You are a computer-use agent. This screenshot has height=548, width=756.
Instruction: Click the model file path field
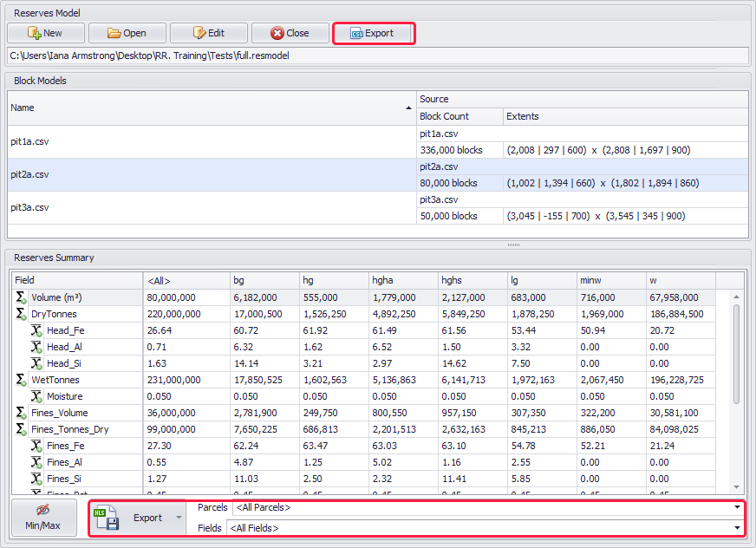coord(377,55)
